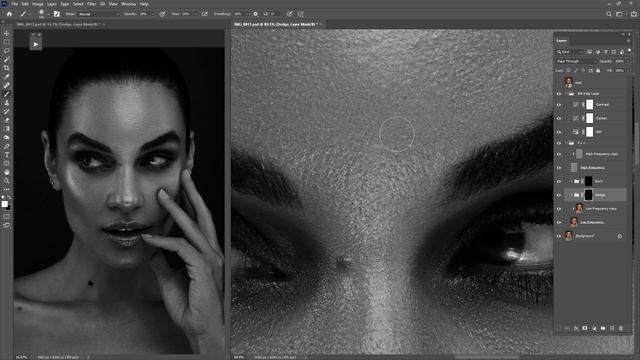Toggle visibility of BW Help Layer group
The width and height of the screenshot is (640, 360).
[559, 94]
